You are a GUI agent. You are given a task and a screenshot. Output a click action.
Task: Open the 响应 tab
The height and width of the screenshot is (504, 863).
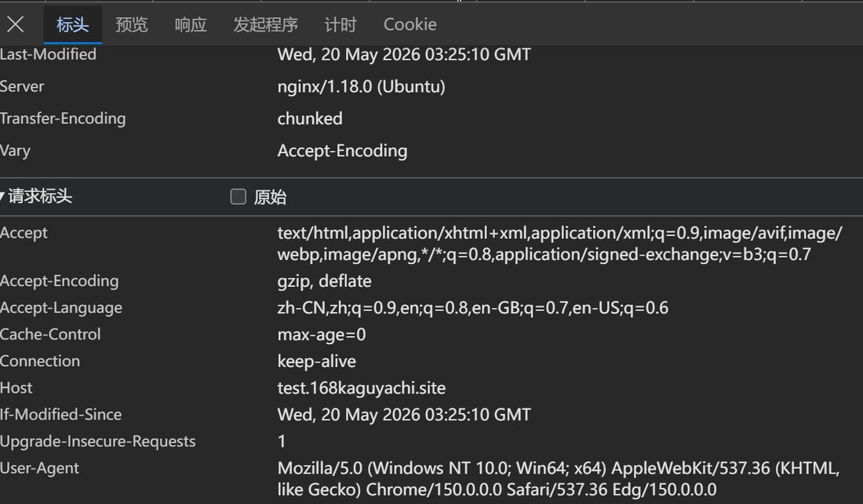(x=191, y=25)
